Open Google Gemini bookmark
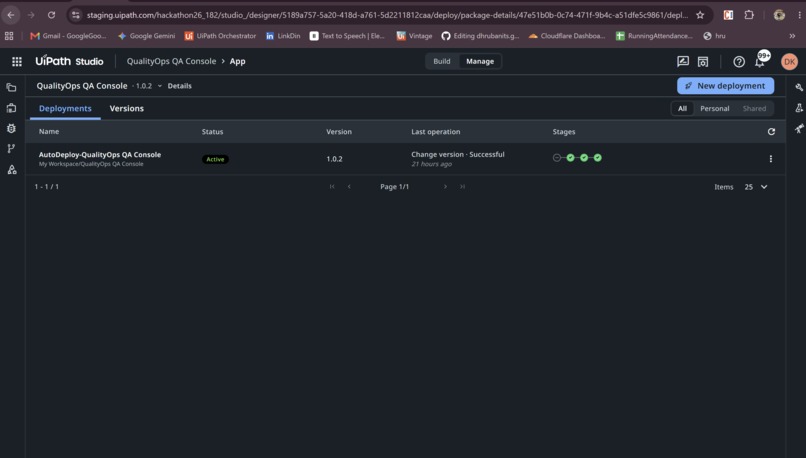806x458 pixels. 146,36
